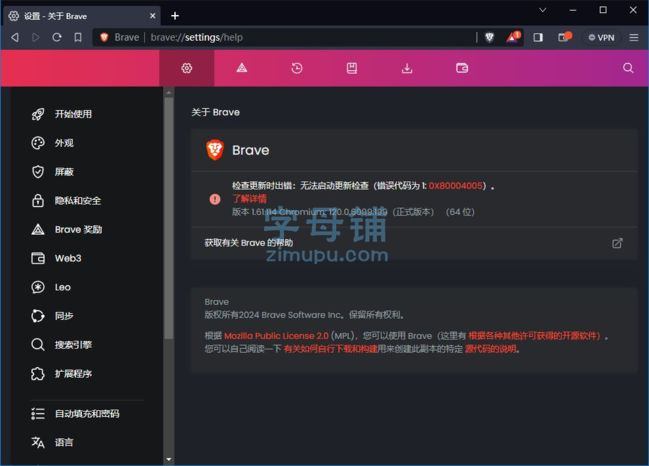Toggle the sidebar panel button

(x=538, y=38)
